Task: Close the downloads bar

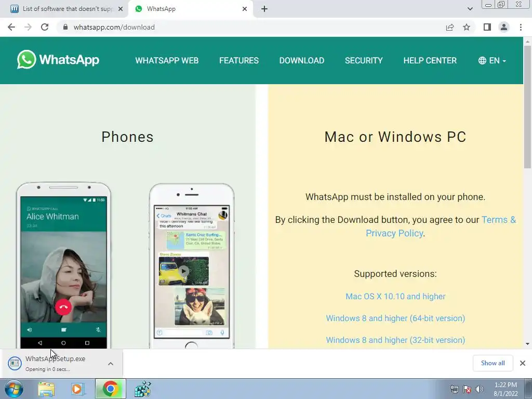Action: point(523,363)
